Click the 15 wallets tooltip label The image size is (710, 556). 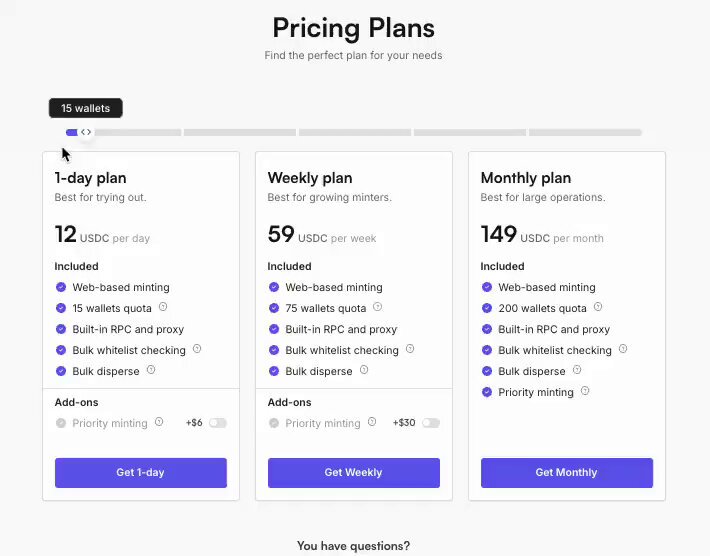click(x=86, y=108)
